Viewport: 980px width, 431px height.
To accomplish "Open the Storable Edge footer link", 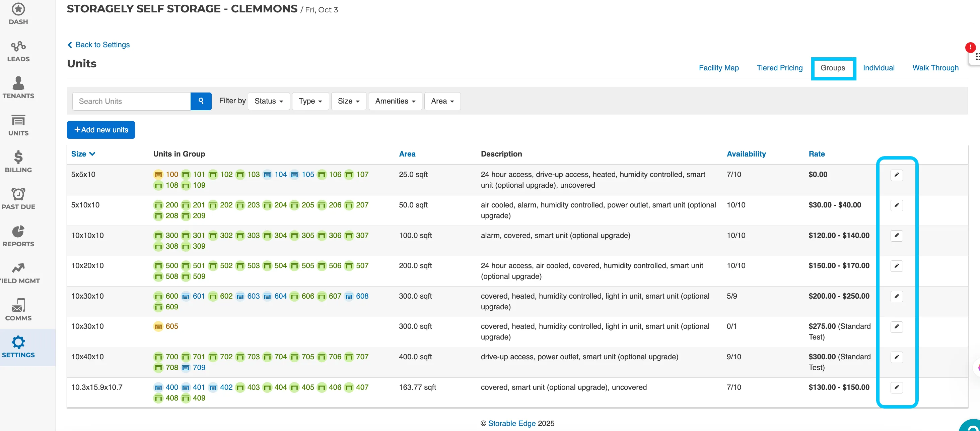I will pos(512,423).
